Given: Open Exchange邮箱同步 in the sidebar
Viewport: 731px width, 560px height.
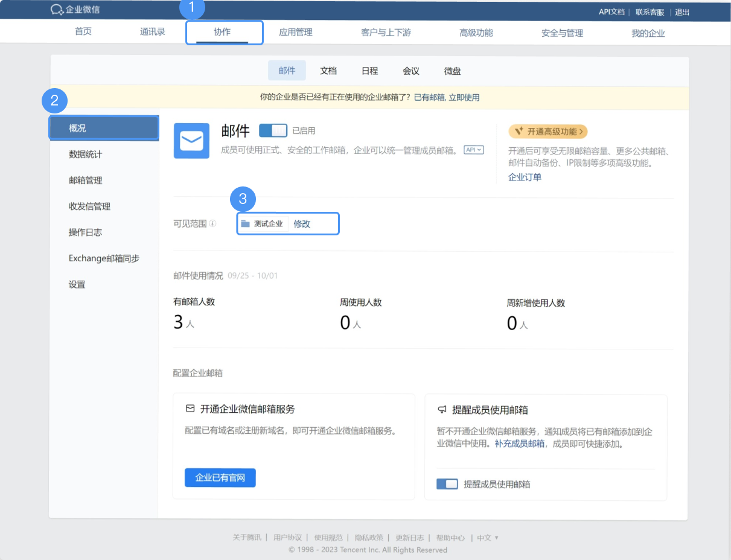Looking at the screenshot, I should [x=104, y=258].
